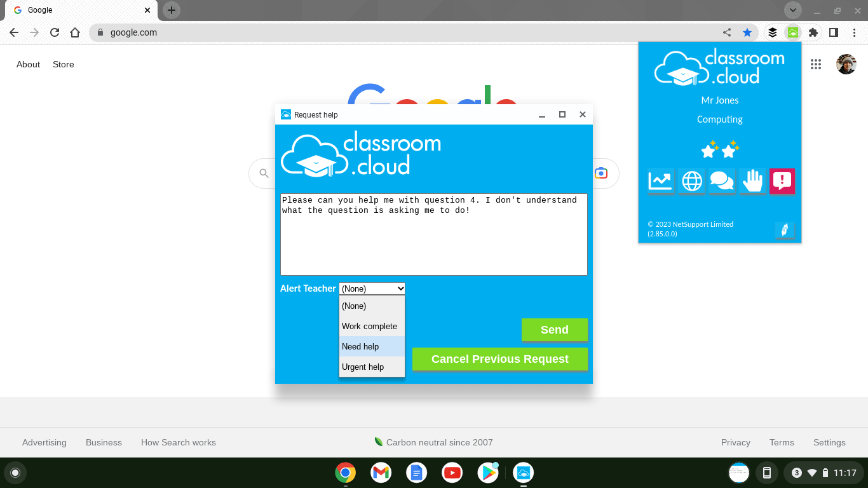Toggle the browser side panel icon
Image resolution: width=868 pixels, height=488 pixels.
coord(834,32)
